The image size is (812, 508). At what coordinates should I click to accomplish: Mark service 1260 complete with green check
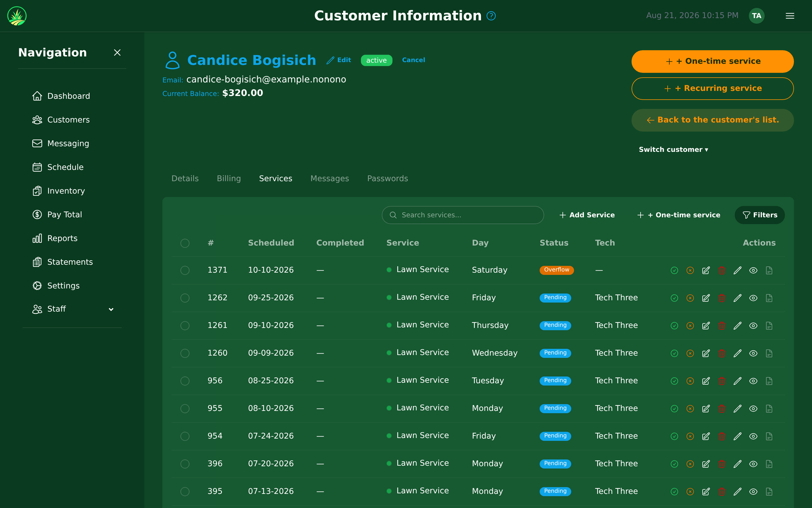pos(674,353)
